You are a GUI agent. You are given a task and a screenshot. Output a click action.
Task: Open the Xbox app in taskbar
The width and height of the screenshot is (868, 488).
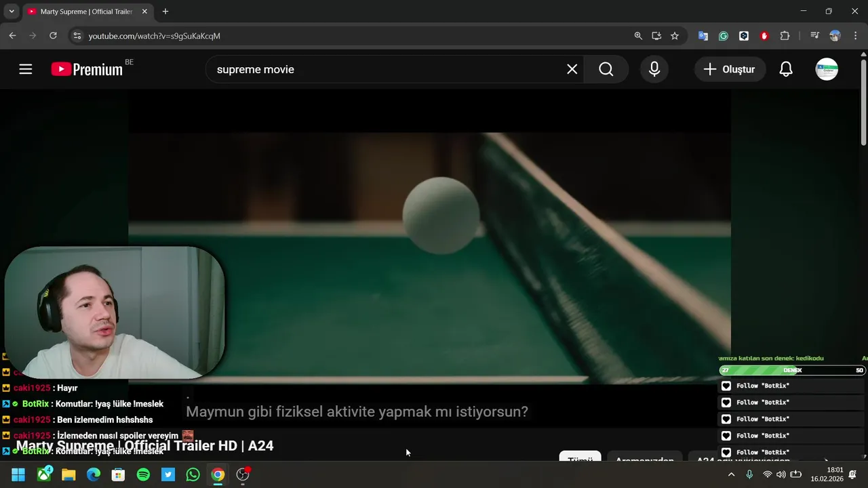click(44, 474)
